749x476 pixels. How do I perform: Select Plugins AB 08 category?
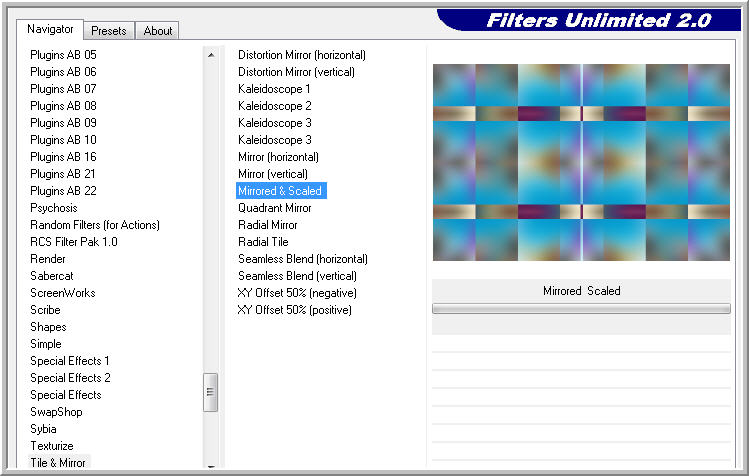click(63, 106)
